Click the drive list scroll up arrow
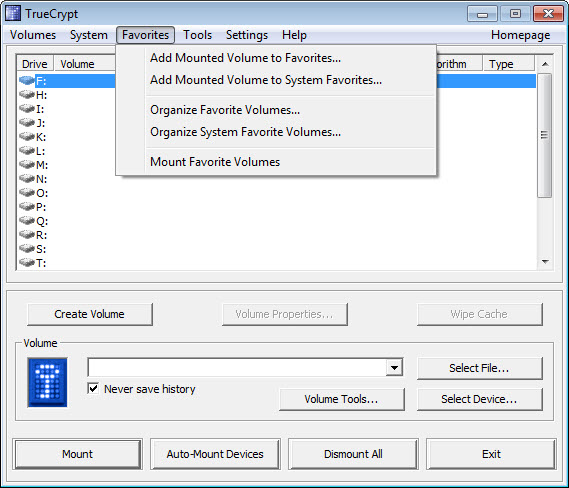The image size is (569, 488). [545, 64]
